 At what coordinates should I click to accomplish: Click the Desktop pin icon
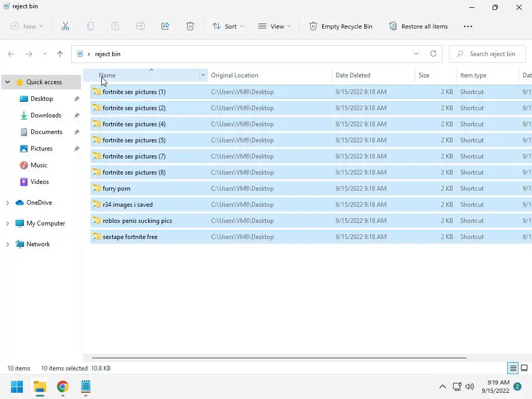(77, 99)
